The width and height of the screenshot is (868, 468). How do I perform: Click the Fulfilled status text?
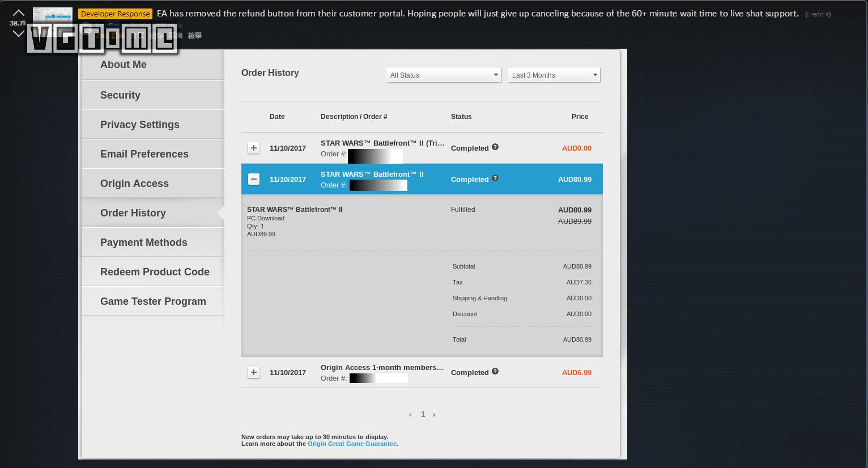point(463,210)
